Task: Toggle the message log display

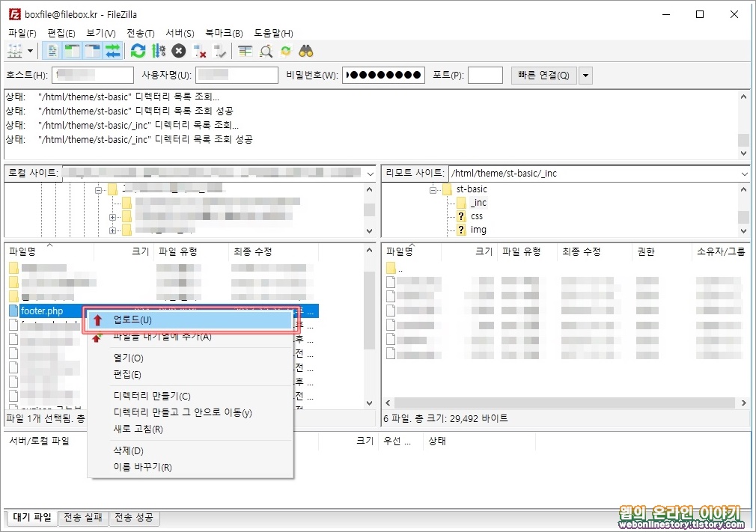Action: (52, 50)
